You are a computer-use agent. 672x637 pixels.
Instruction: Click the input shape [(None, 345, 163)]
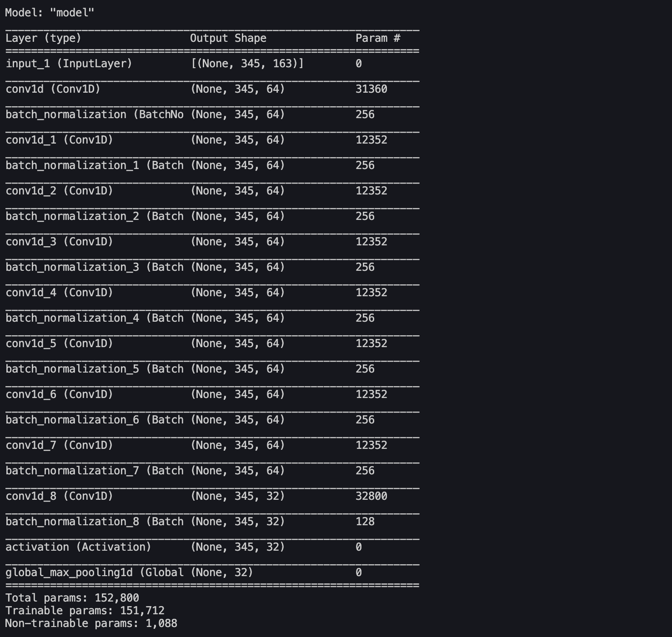(247, 64)
